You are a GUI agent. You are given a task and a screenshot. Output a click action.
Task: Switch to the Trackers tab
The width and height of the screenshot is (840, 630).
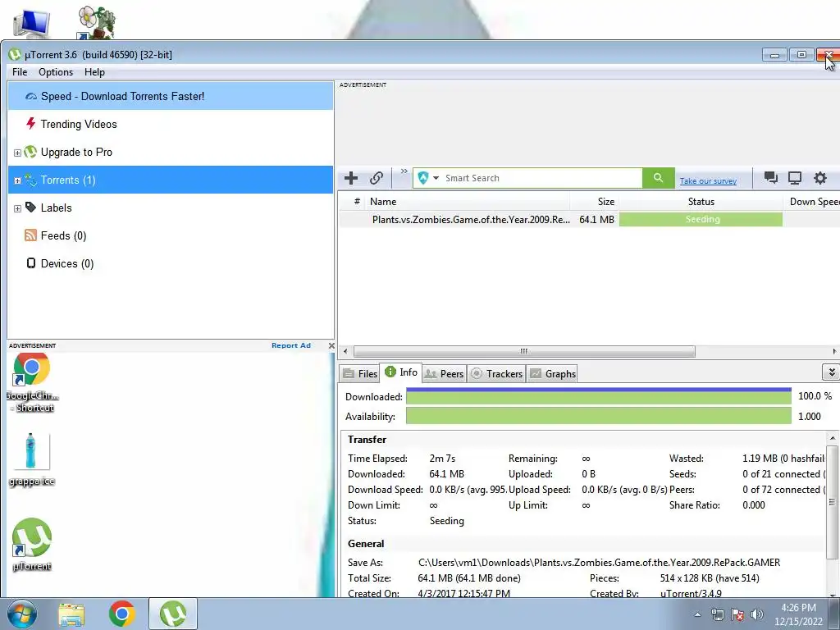pos(496,374)
